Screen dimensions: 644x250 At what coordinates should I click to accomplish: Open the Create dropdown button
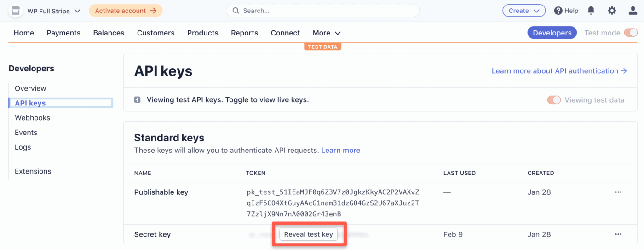coord(523,11)
